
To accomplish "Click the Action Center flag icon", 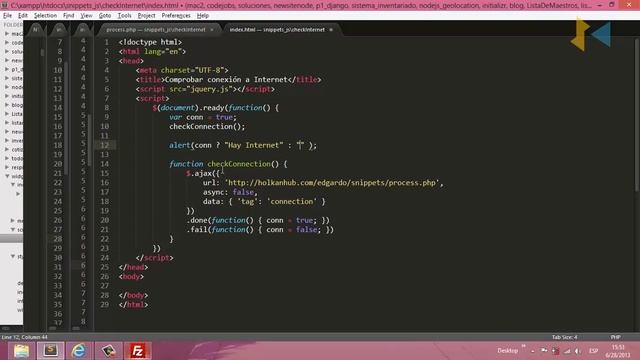I will [544, 350].
